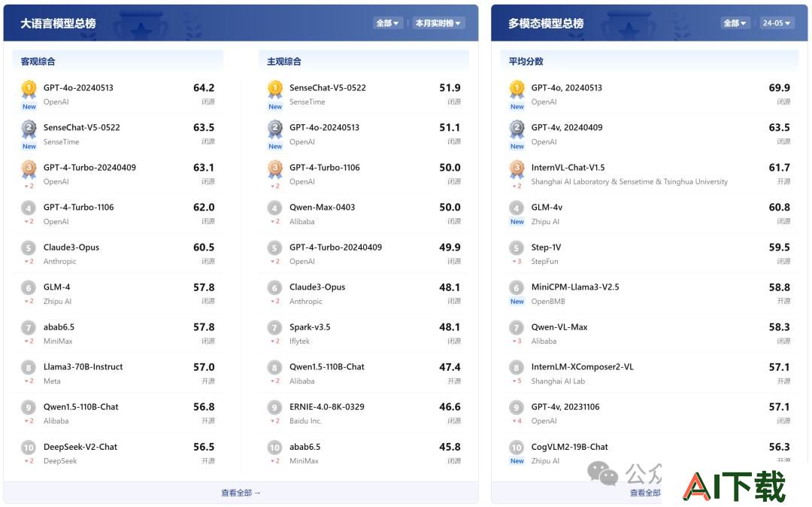
Task: Click the Meta label under Llama3-70B-Instruct
Action: tap(52, 381)
